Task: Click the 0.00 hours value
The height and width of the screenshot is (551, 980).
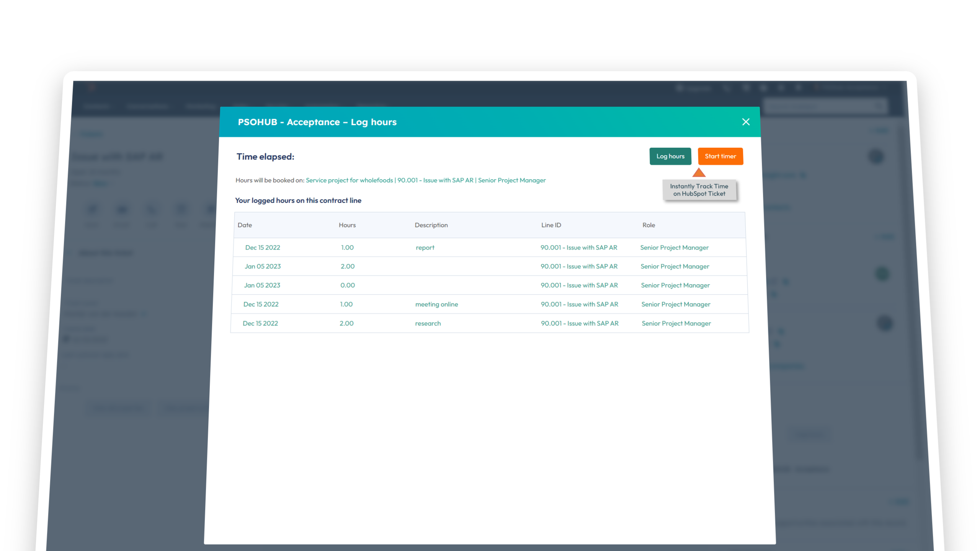Action: [347, 285]
